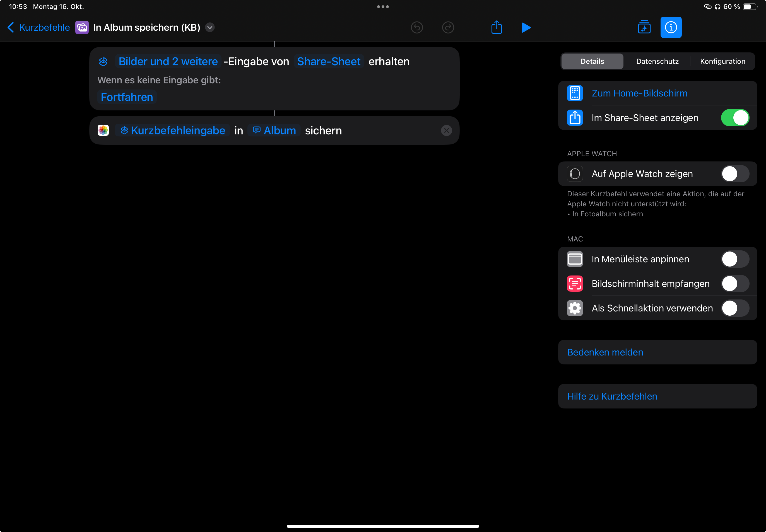Turn on In Menüleiste anpinnen
This screenshot has width=766, height=532.
[735, 259]
